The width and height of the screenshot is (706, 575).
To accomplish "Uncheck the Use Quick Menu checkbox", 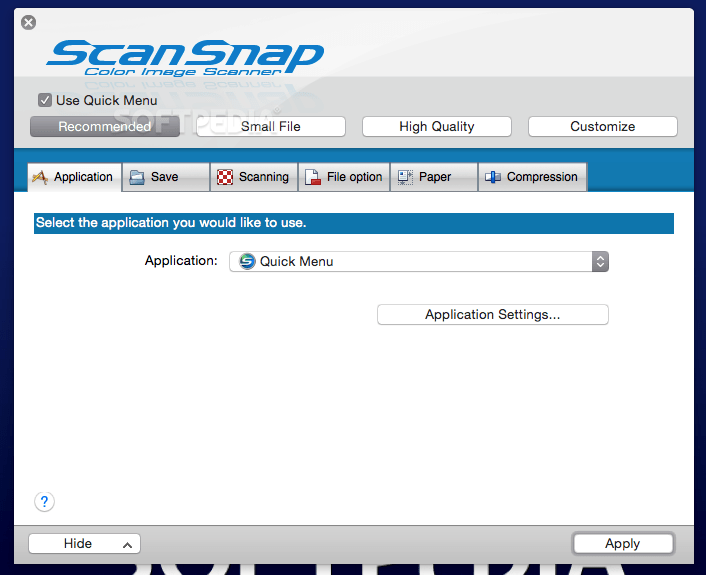I will point(45,100).
